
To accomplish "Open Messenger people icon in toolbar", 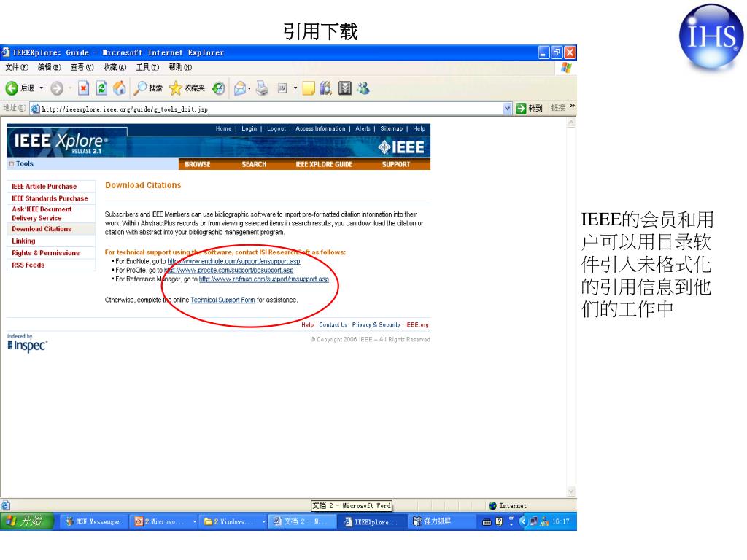I will pyautogui.click(x=363, y=88).
